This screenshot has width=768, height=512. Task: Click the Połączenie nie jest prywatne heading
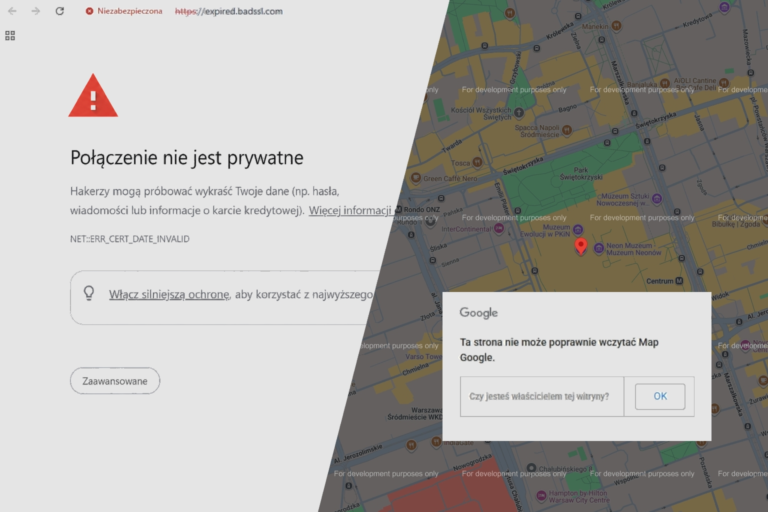187,158
